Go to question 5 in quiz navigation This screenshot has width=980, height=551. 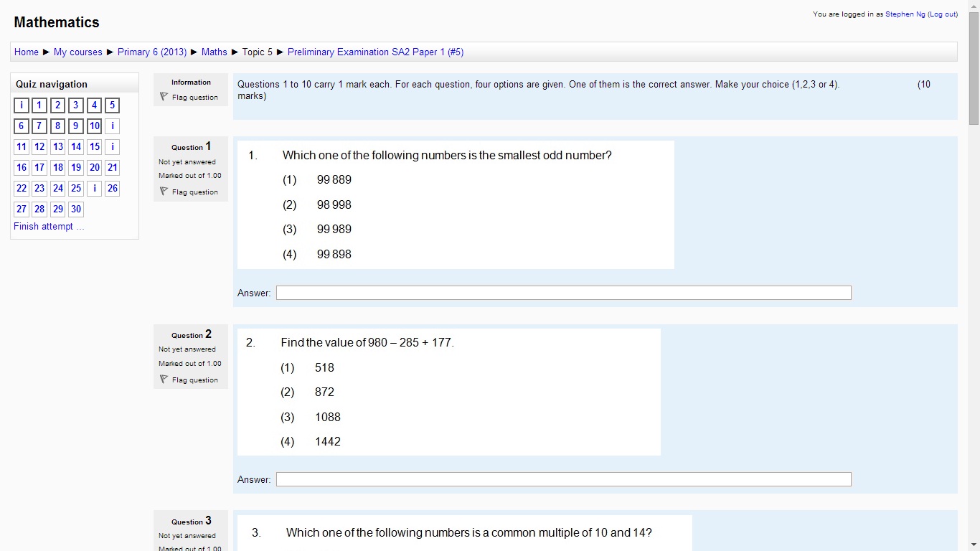click(x=113, y=105)
